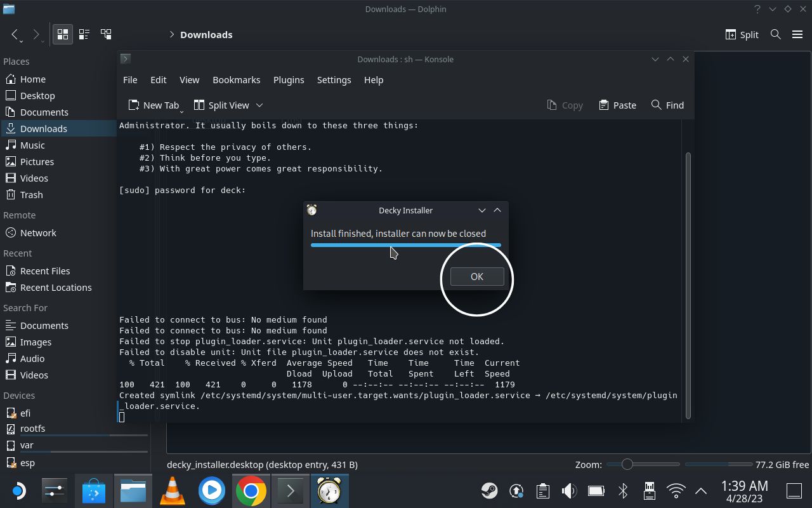Select Downloads in Places panel
Viewport: 812px width, 508px height.
coord(58,128)
